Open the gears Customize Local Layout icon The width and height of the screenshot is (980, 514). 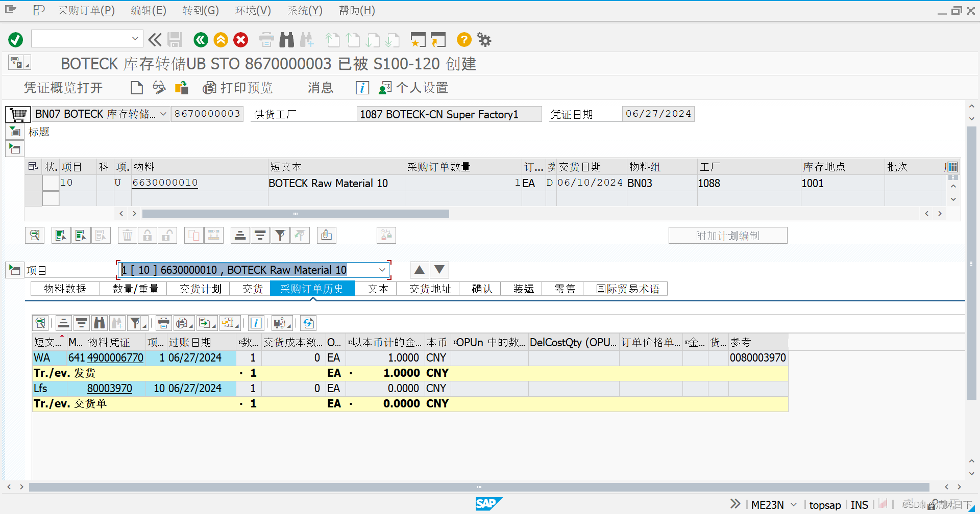point(484,39)
